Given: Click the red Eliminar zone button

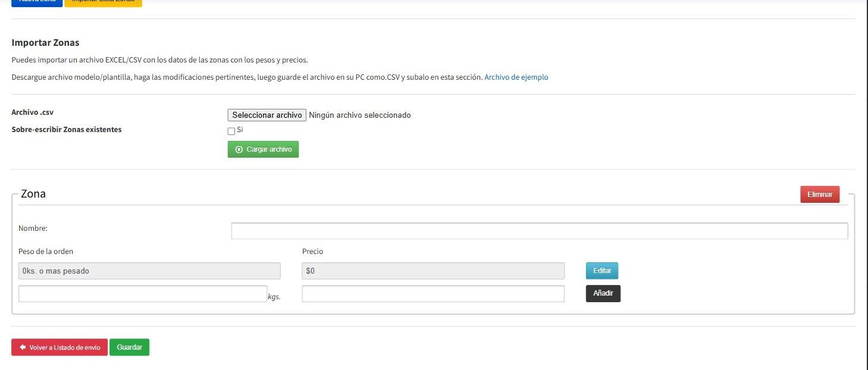Looking at the screenshot, I should point(820,195).
